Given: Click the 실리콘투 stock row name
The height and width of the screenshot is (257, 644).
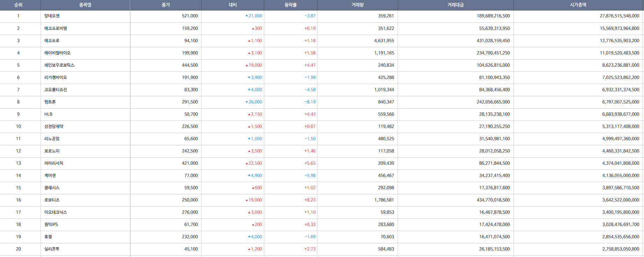Looking at the screenshot, I should tap(52, 249).
